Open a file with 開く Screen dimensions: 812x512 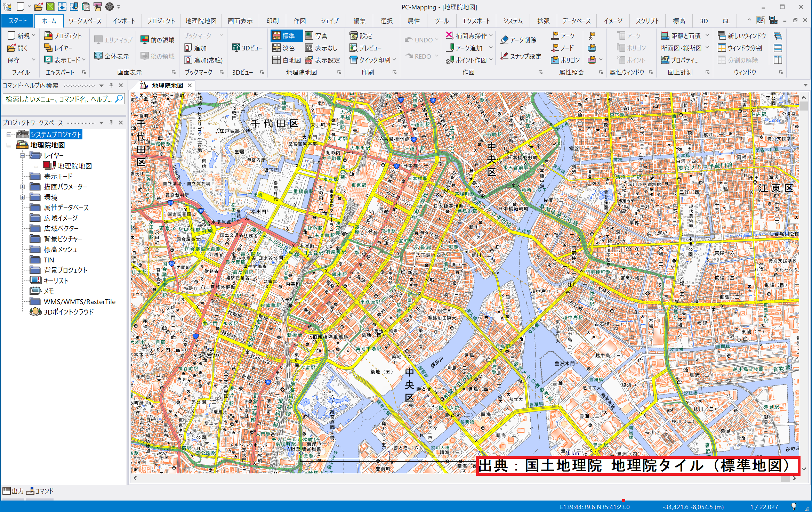coord(17,48)
